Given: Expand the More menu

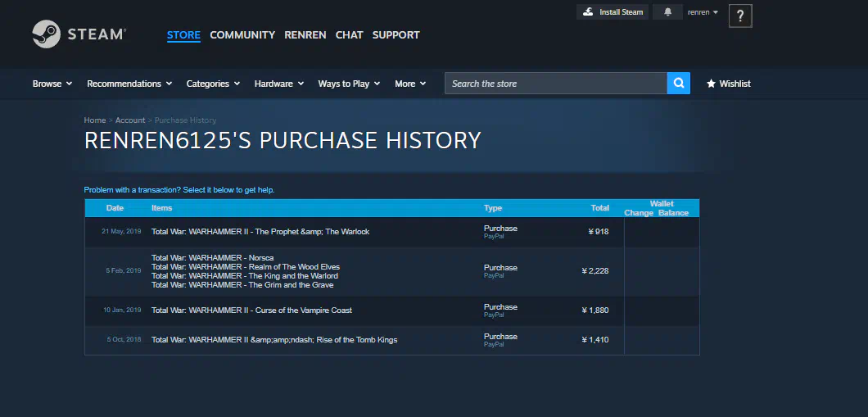Looking at the screenshot, I should [x=410, y=84].
